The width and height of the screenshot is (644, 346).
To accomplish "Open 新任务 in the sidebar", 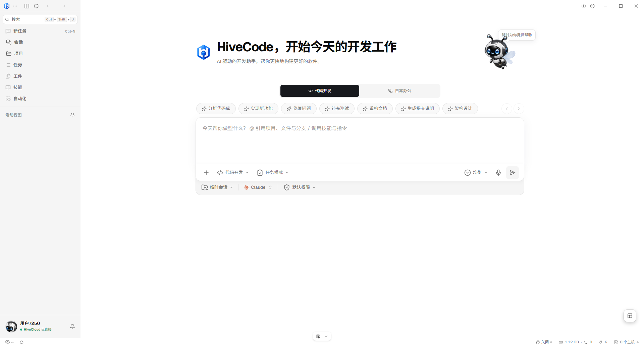I will (x=40, y=31).
